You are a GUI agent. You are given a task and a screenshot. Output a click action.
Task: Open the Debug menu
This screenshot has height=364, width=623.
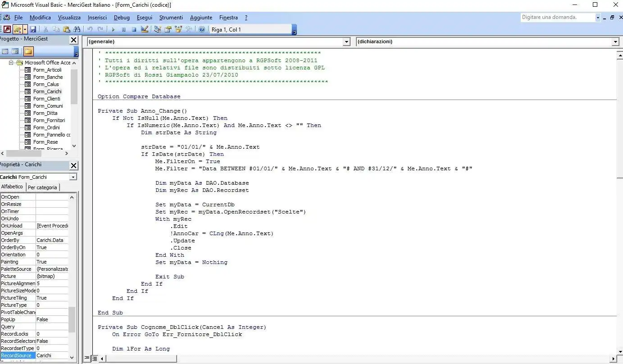click(x=122, y=18)
